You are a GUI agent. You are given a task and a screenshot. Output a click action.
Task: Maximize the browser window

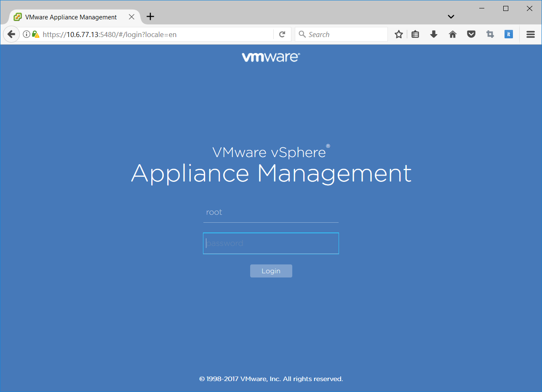point(506,8)
